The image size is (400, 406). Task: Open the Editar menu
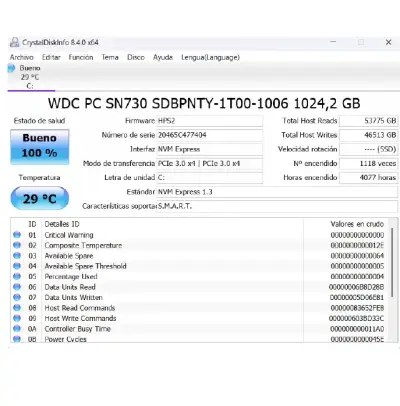tap(51, 57)
